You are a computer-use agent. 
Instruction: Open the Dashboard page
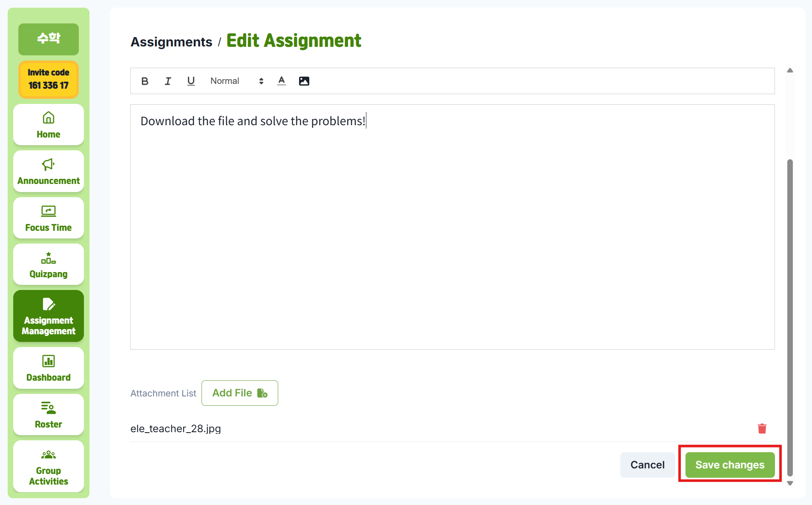click(49, 368)
